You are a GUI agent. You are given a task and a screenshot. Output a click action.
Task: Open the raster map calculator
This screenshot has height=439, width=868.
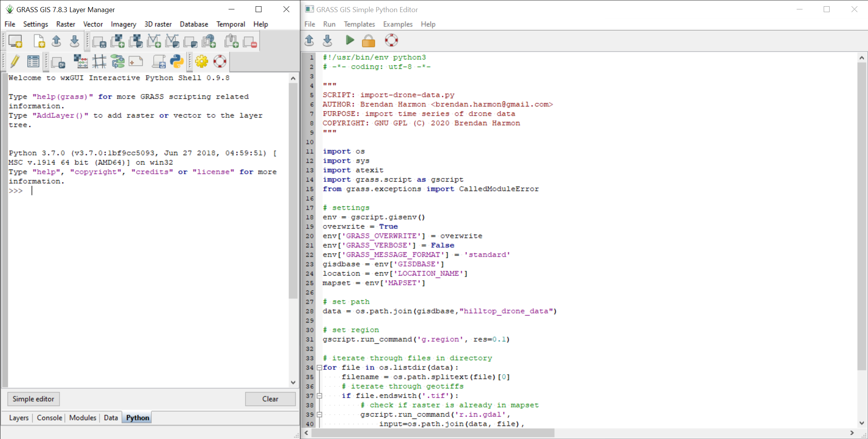[x=81, y=61]
